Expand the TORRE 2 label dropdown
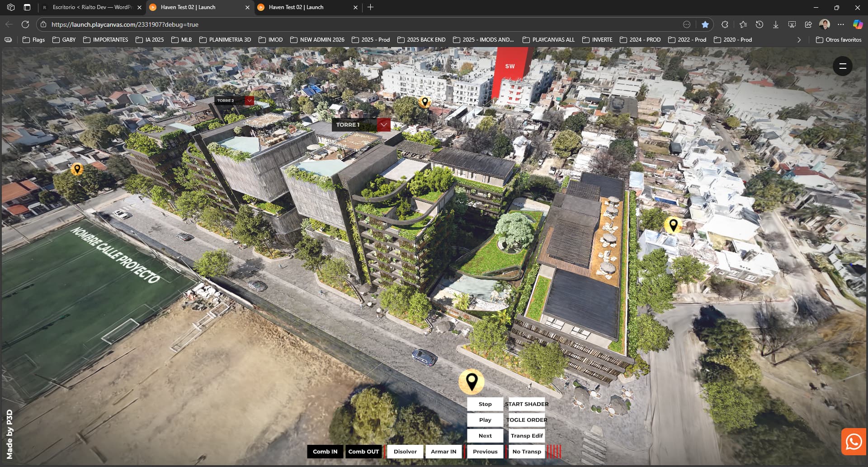 (249, 100)
